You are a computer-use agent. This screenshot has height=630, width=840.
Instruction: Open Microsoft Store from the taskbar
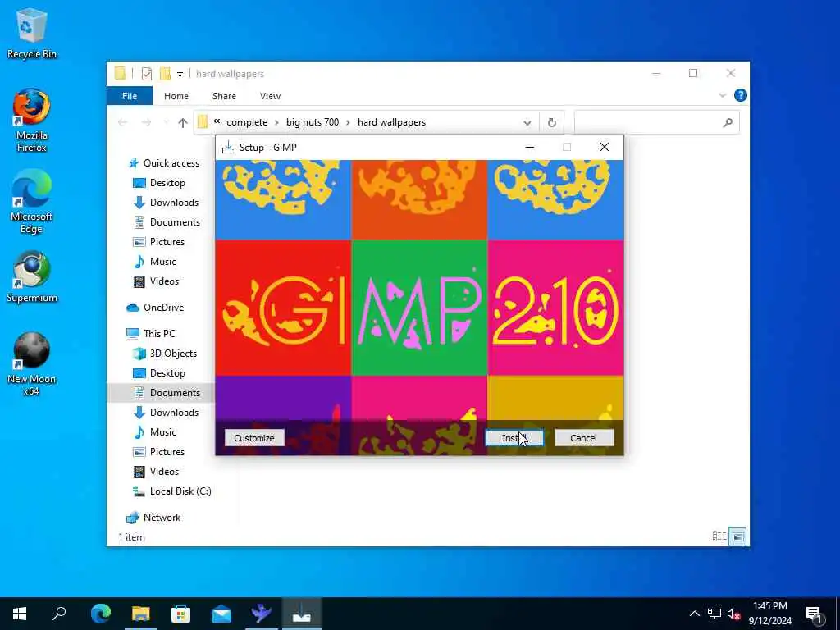pos(181,614)
